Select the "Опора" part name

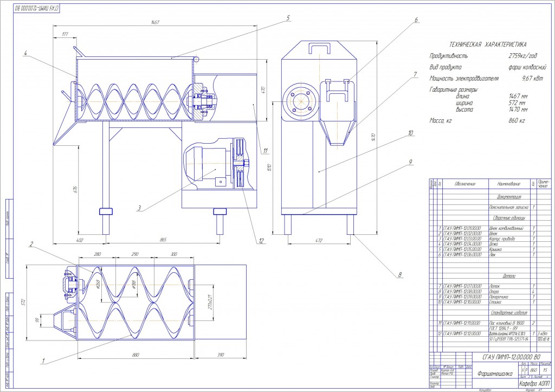point(494,292)
